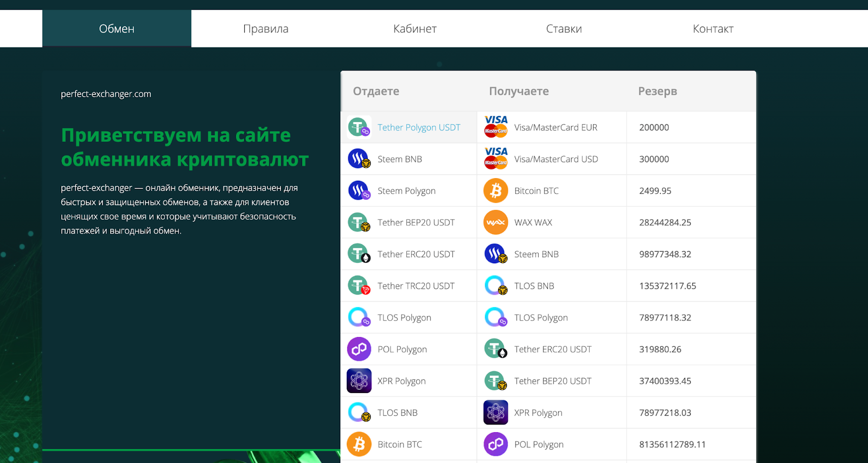The height and width of the screenshot is (463, 868).
Task: Open the Правила tab
Action: [x=265, y=29]
